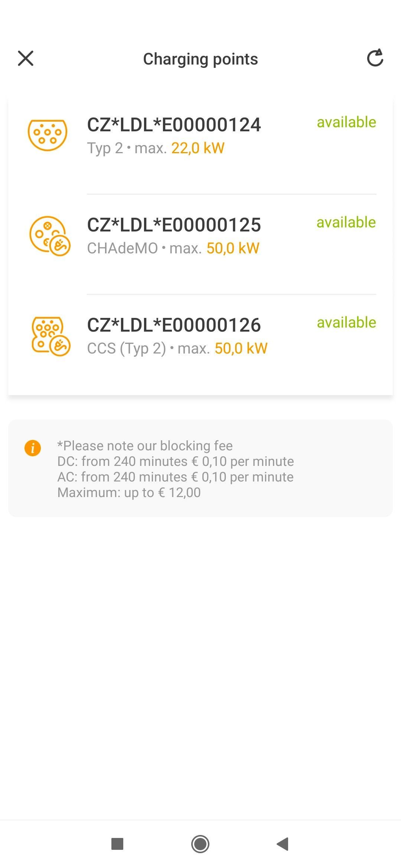Tap the CHAdeMO connector icon
This screenshot has width=401, height=868.
point(50,236)
